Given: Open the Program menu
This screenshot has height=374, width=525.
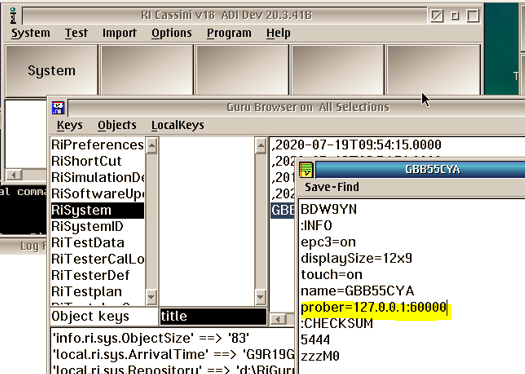Looking at the screenshot, I should tap(229, 33).
